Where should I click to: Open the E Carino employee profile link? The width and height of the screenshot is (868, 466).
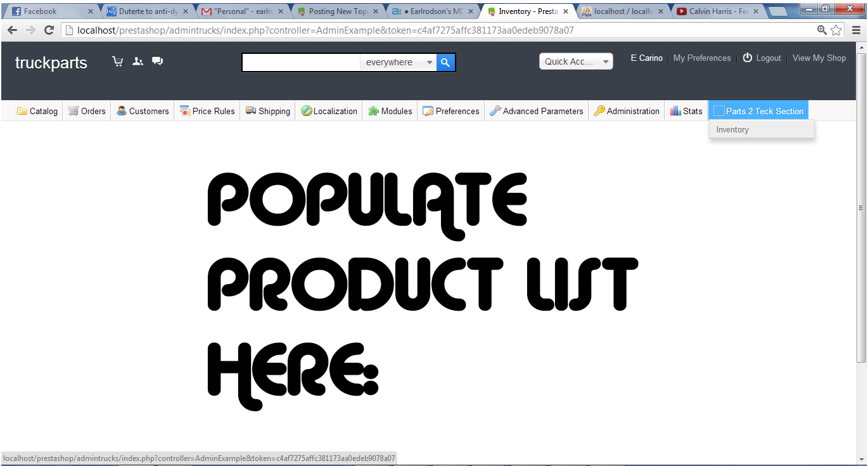point(647,58)
